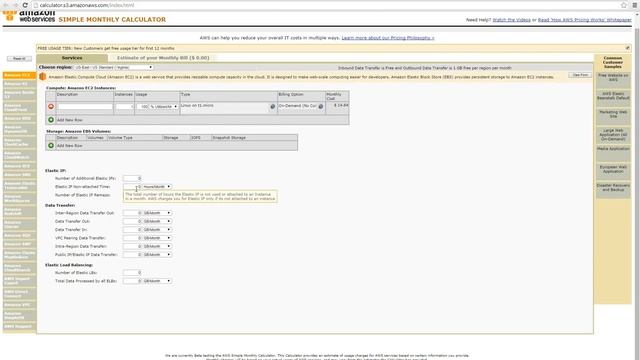Image resolution: width=640 pixels, height=360 pixels.
Task: Open Public IP/Elastic IP Data Transfer unit dropdown
Action: 157,255
